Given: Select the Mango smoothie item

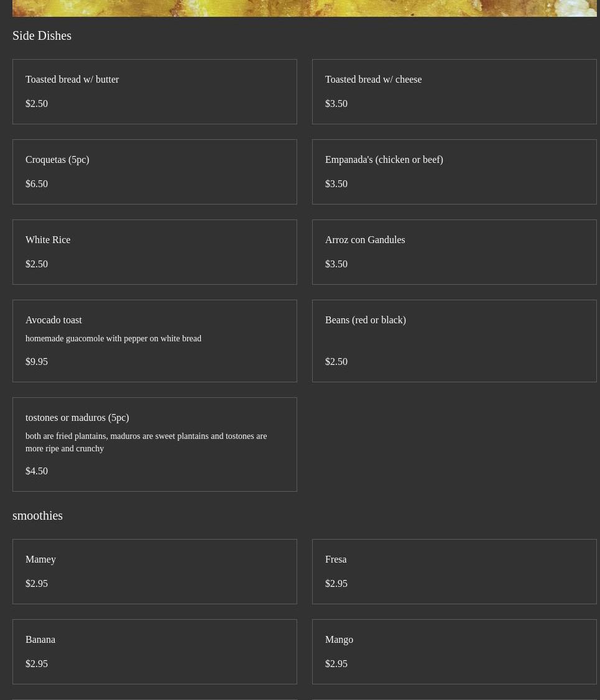Looking at the screenshot, I should [454, 652].
